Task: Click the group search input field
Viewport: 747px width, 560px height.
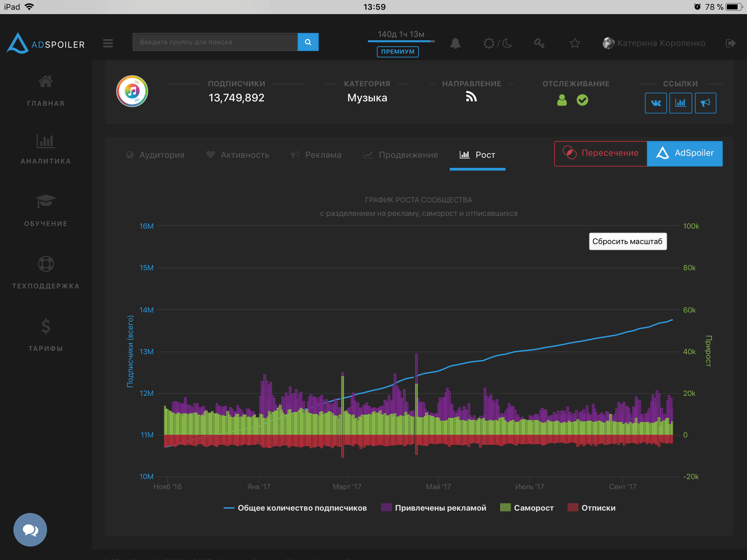Action: 215,42
